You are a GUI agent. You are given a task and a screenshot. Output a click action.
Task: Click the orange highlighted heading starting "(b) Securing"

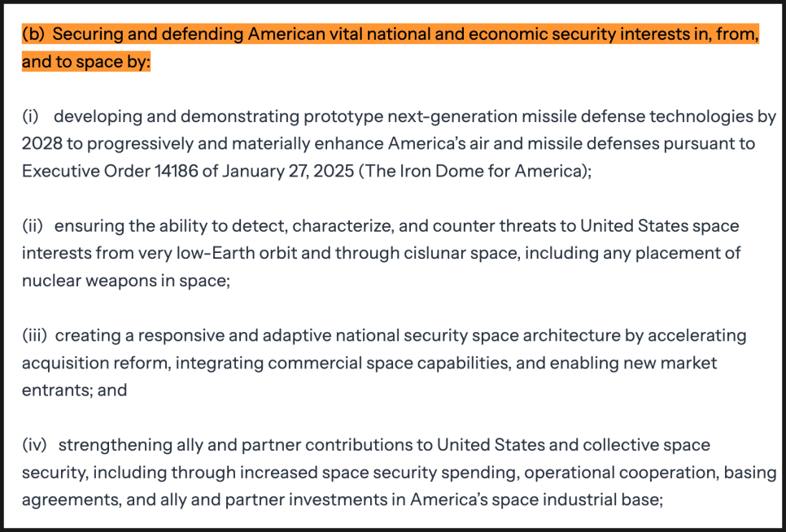pos(391,34)
